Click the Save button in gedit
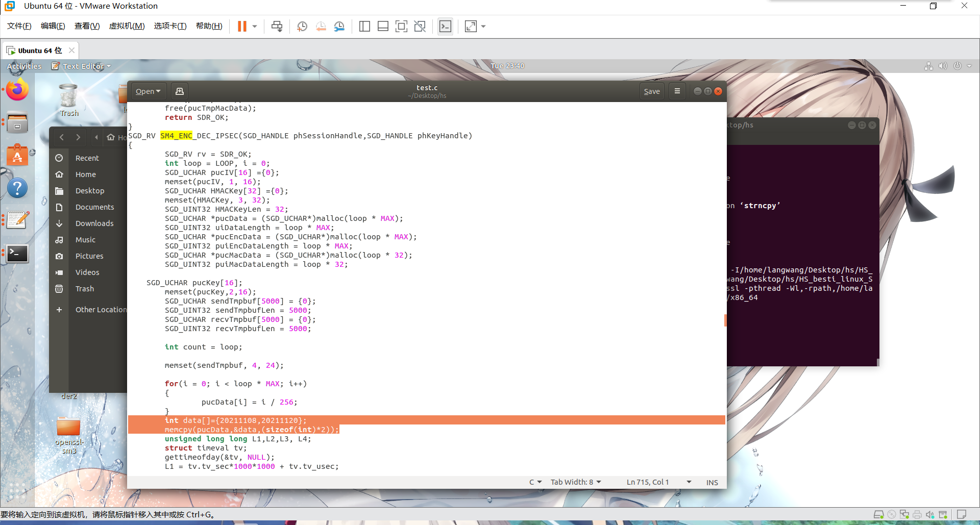980x525 pixels. tap(652, 91)
